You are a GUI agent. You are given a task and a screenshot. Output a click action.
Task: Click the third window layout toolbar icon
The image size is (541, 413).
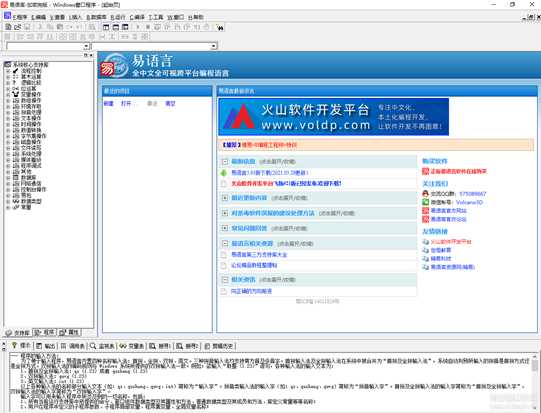tap(125, 27)
